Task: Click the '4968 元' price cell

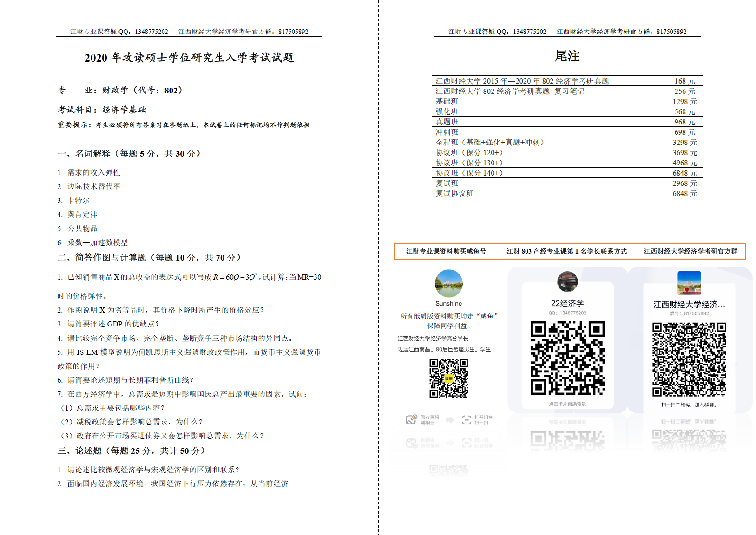Action: point(685,163)
